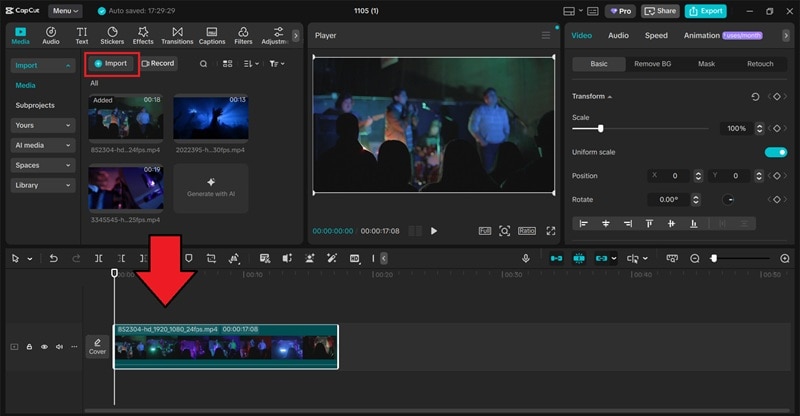800x416 pixels.
Task: Select the Retouch sub-tab
Action: tap(760, 64)
